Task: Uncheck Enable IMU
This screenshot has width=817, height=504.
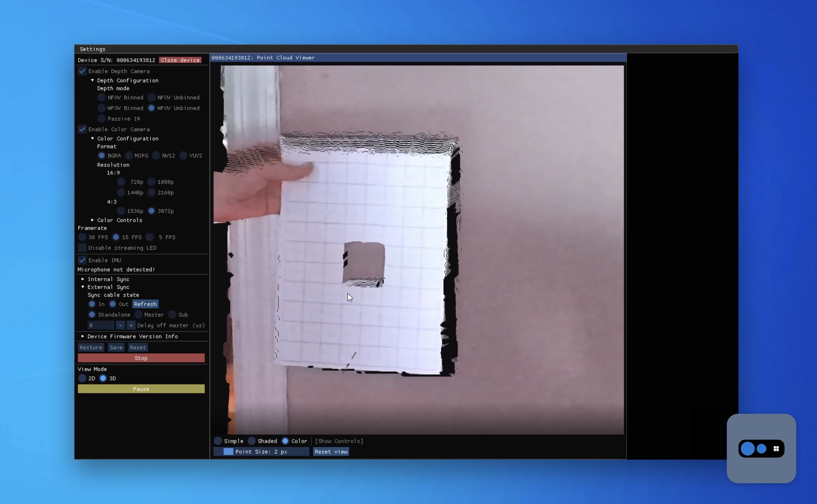Action: coord(82,260)
